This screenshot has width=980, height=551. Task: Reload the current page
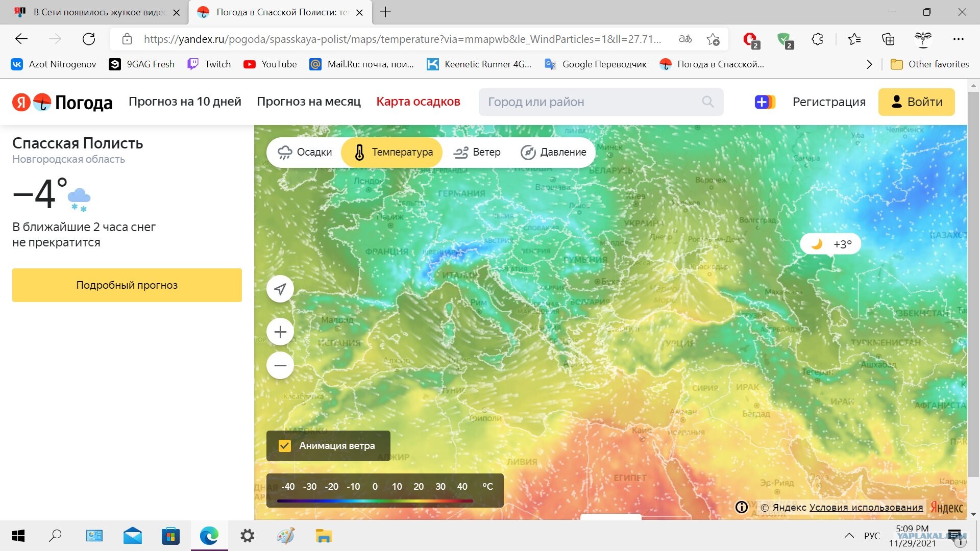tap(89, 39)
